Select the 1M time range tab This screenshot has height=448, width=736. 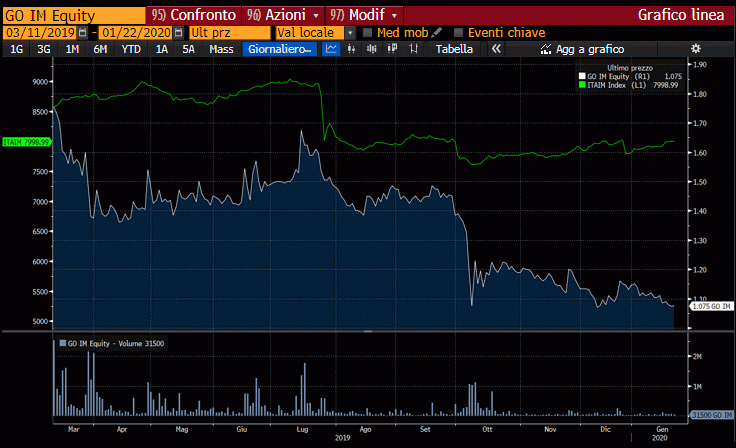pyautogui.click(x=72, y=49)
